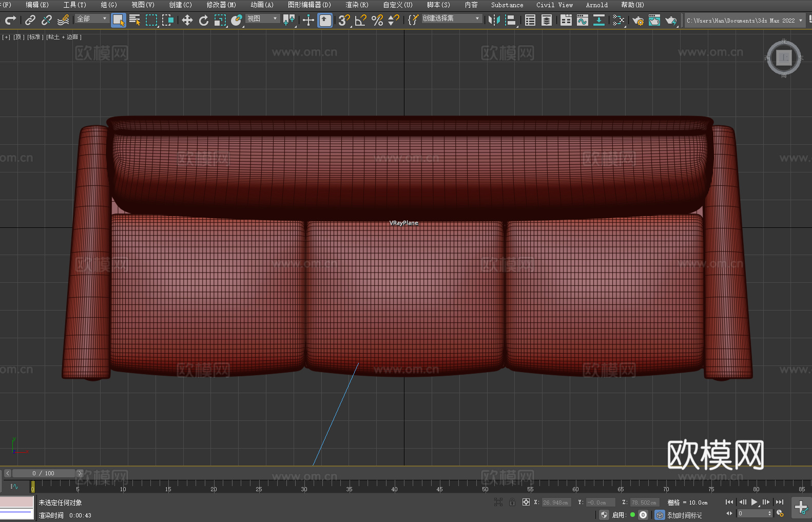Activate the Rotate tool
This screenshot has width=812, height=522.
[204, 21]
